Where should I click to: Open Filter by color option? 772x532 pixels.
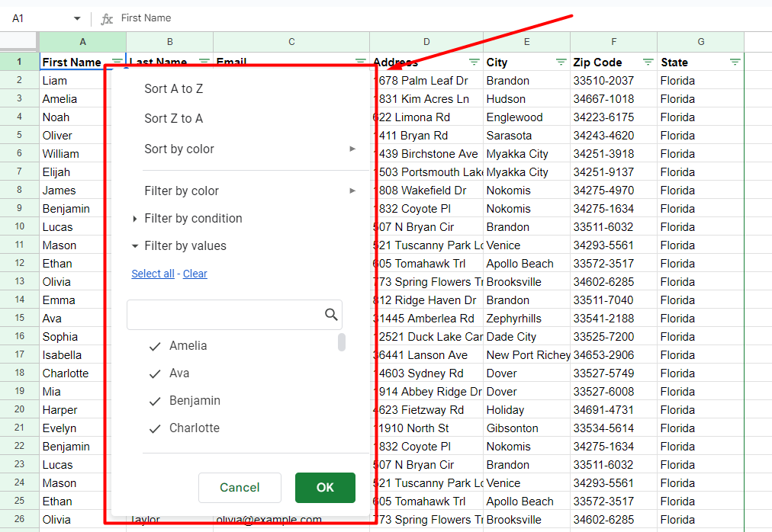pyautogui.click(x=182, y=191)
